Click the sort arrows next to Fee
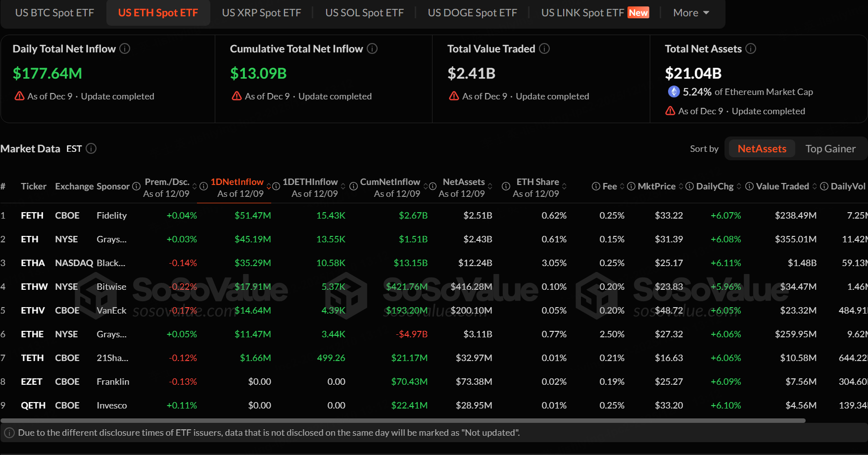Screen dimensions: 868x455 [x=622, y=186]
